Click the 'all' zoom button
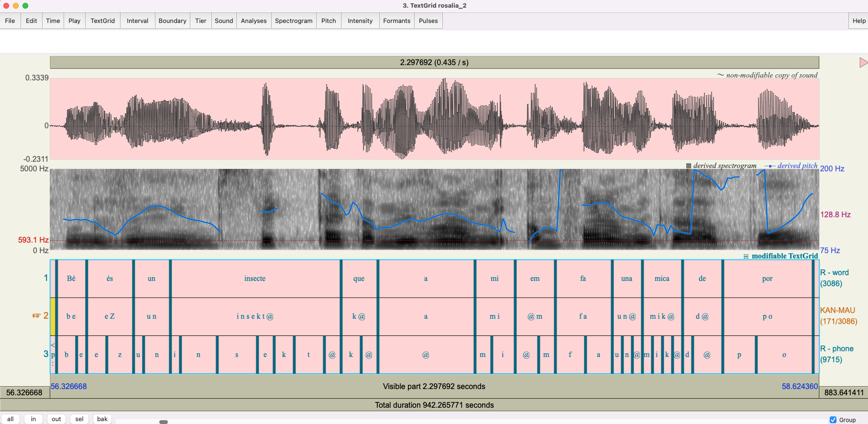 11,419
